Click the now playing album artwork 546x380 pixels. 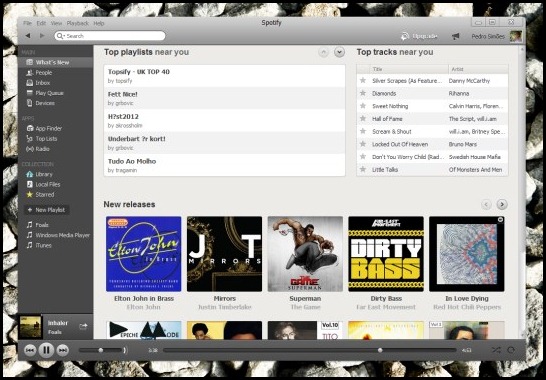point(30,327)
